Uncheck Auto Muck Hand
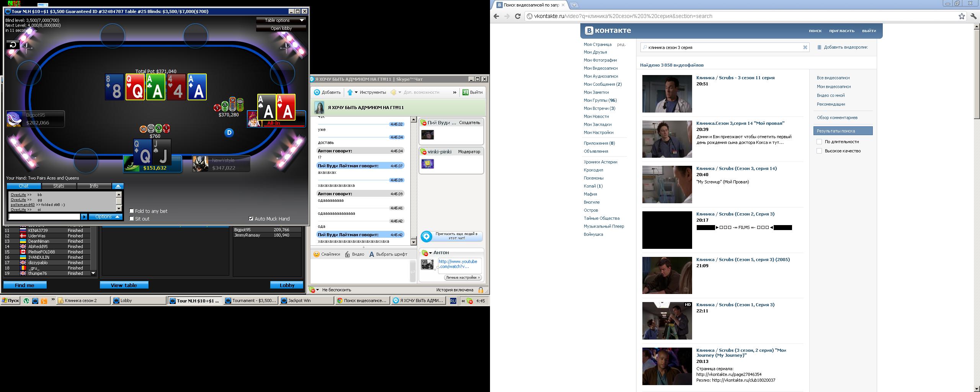Image resolution: width=980 pixels, height=392 pixels. click(251, 219)
